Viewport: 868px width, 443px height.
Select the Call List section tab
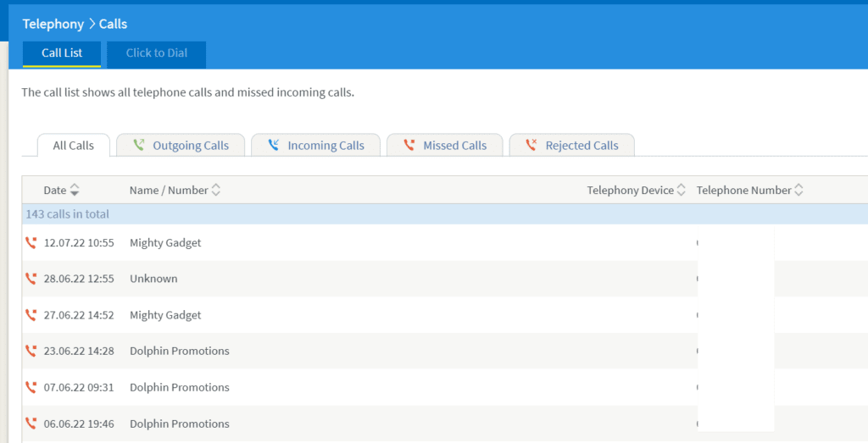pos(62,53)
